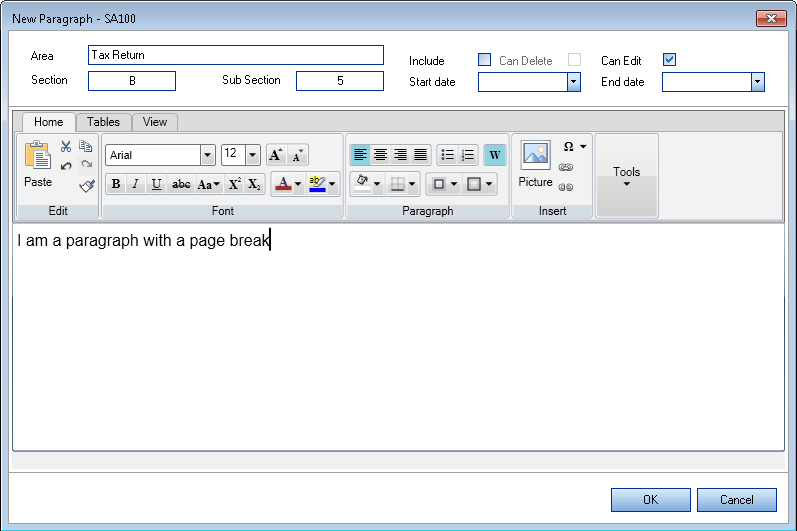This screenshot has width=797, height=531.
Task: Open the Start date dropdown
Action: [x=573, y=82]
